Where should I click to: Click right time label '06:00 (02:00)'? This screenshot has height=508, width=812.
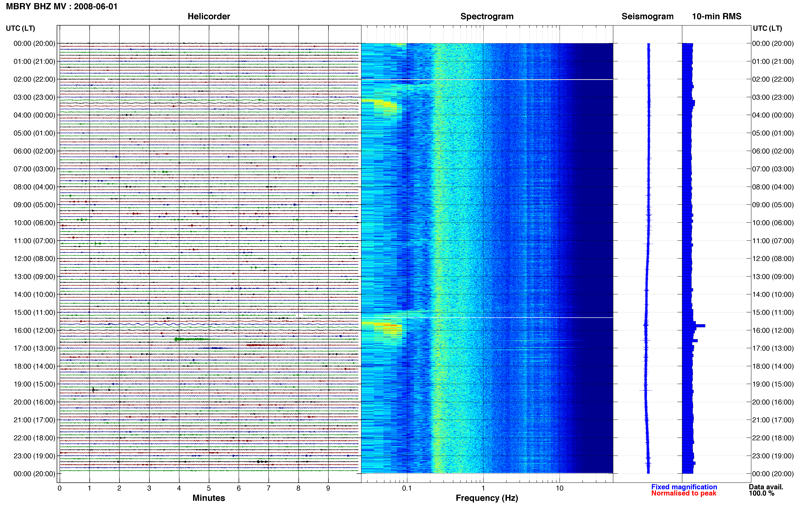click(773, 151)
